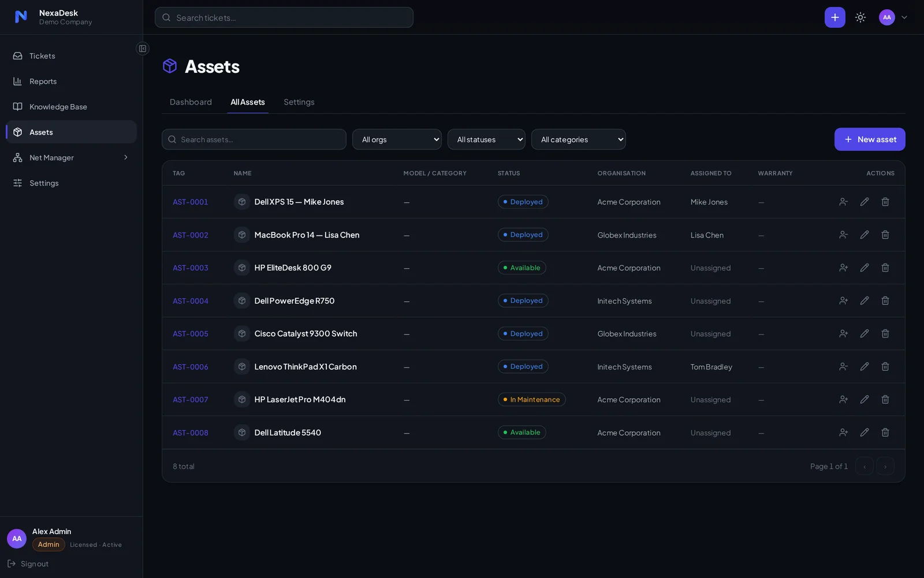The height and width of the screenshot is (578, 924).
Task: Open Tickets in the sidebar
Action: pyautogui.click(x=71, y=56)
